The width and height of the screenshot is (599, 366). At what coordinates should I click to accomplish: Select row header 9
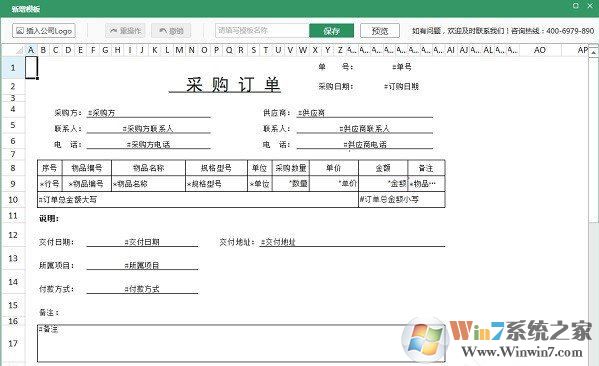[13, 183]
